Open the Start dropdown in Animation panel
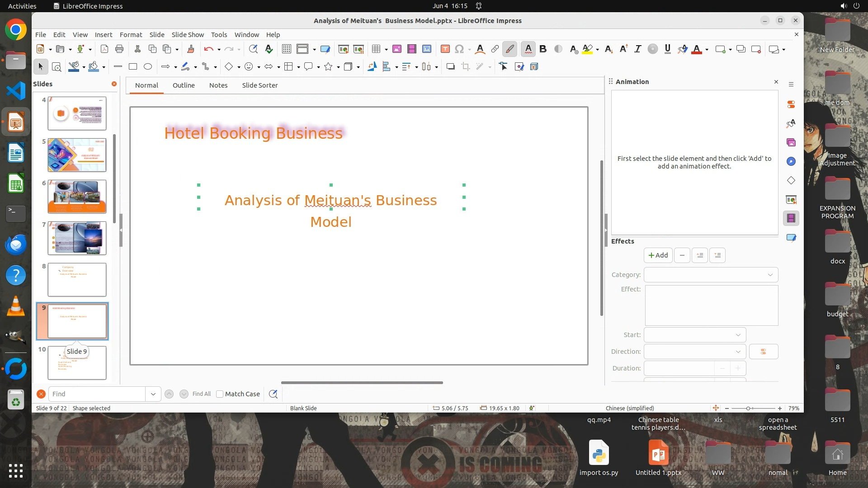This screenshot has height=488, width=868. pos(695,335)
